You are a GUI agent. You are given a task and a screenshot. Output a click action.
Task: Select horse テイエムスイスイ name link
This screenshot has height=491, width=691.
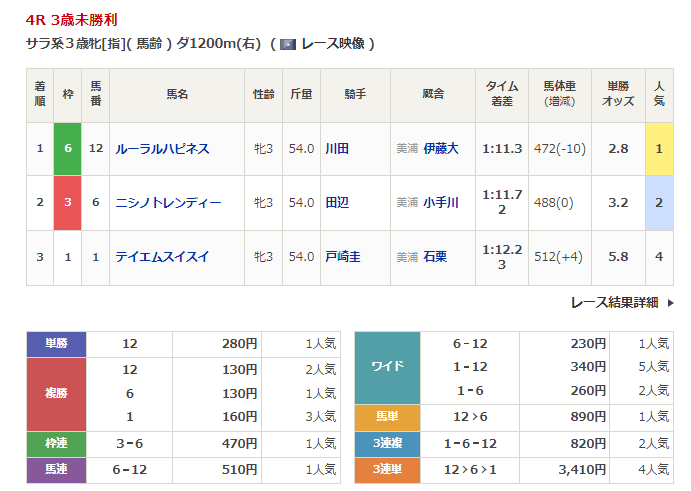pos(162,257)
